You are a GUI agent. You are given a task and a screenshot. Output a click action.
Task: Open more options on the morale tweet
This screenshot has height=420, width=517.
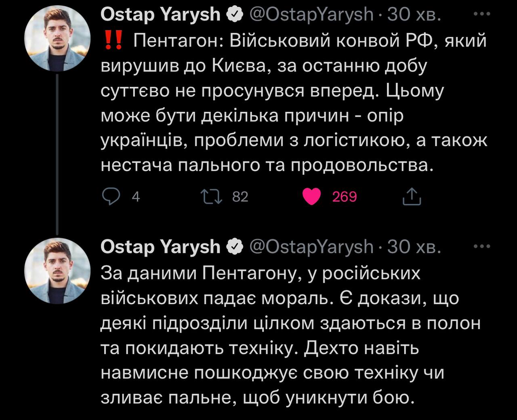(x=481, y=246)
